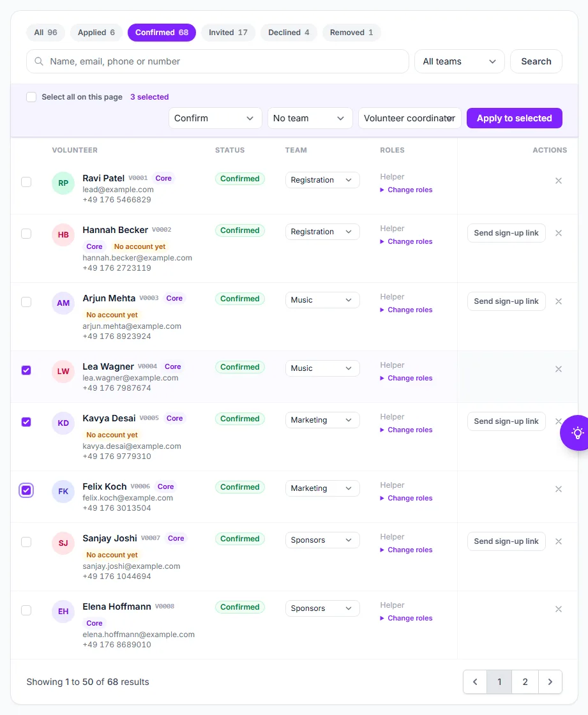
Task: Toggle Select all on this page checkbox
Action: click(31, 97)
